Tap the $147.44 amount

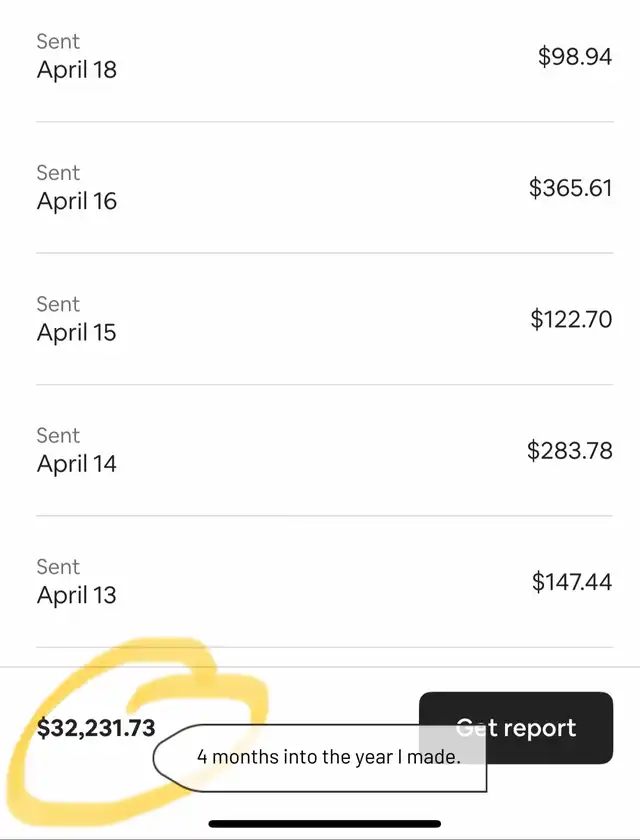point(571,581)
